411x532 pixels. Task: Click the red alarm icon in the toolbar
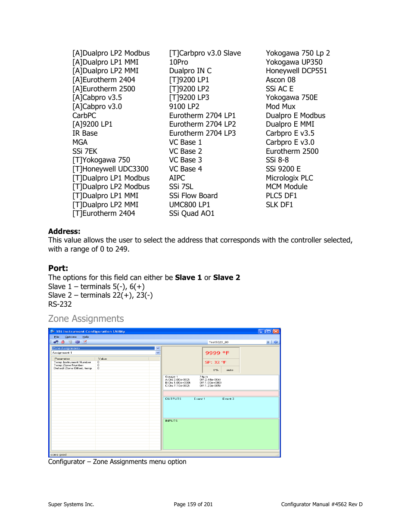pos(63,342)
